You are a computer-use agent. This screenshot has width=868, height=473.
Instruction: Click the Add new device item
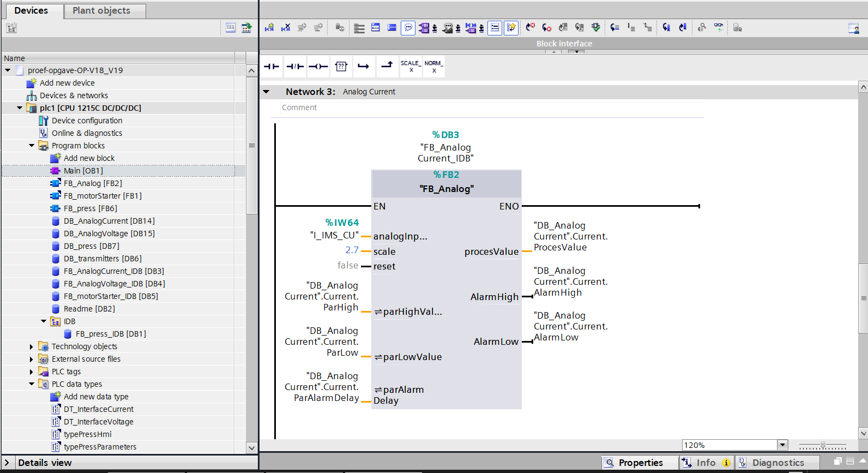point(67,83)
